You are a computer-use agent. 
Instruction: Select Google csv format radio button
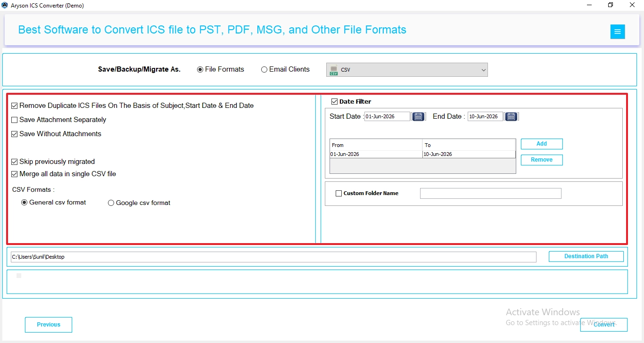click(x=111, y=203)
